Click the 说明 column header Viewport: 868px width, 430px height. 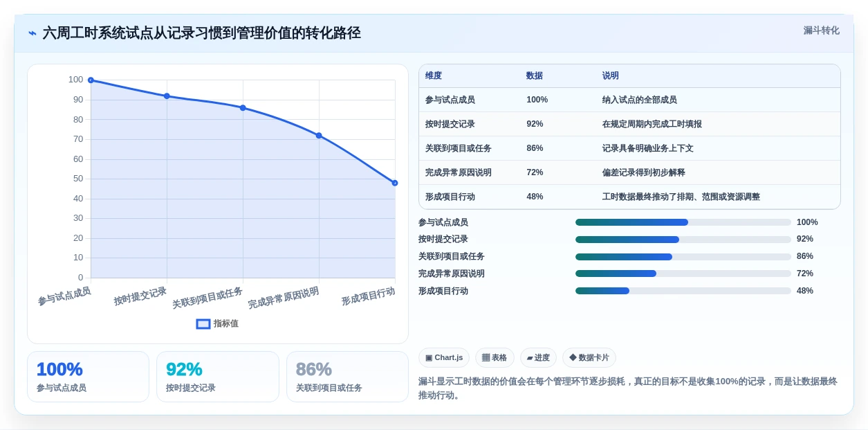pos(611,75)
